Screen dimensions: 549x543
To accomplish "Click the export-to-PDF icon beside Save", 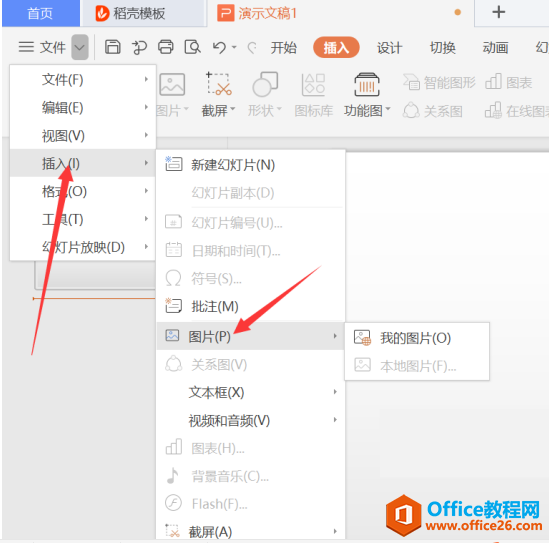I will point(139,47).
